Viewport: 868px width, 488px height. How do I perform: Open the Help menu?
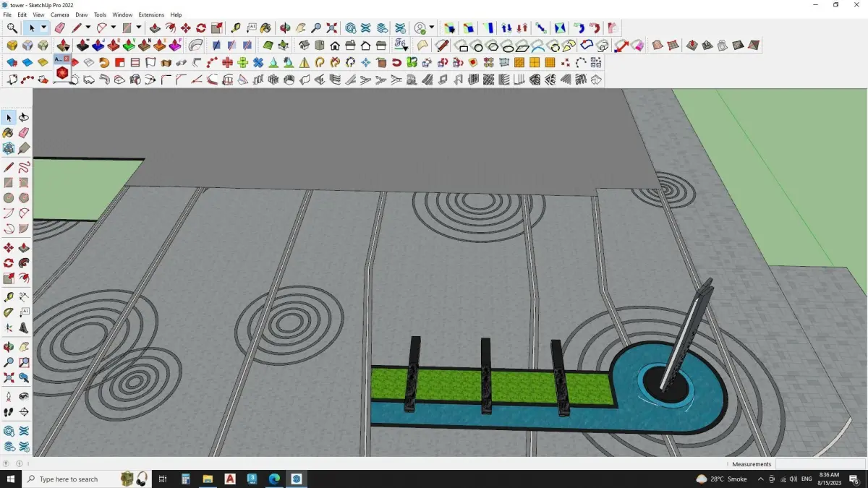(x=176, y=14)
